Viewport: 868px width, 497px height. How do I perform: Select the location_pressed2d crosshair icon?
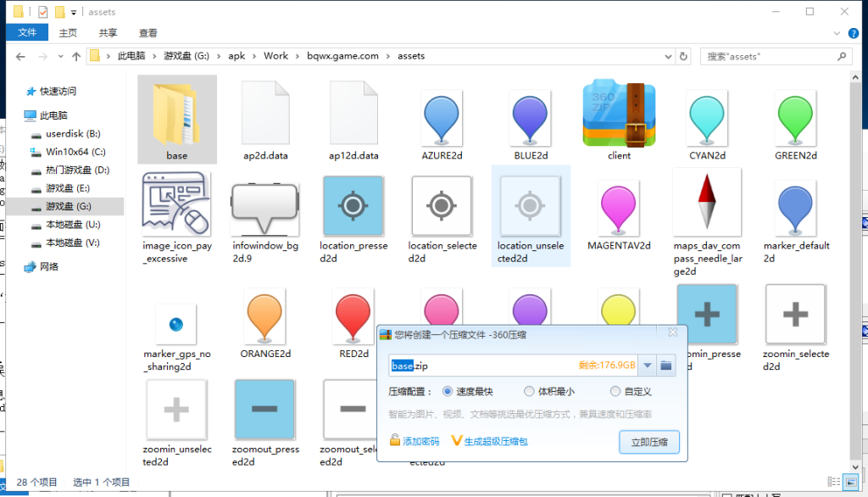pos(353,205)
